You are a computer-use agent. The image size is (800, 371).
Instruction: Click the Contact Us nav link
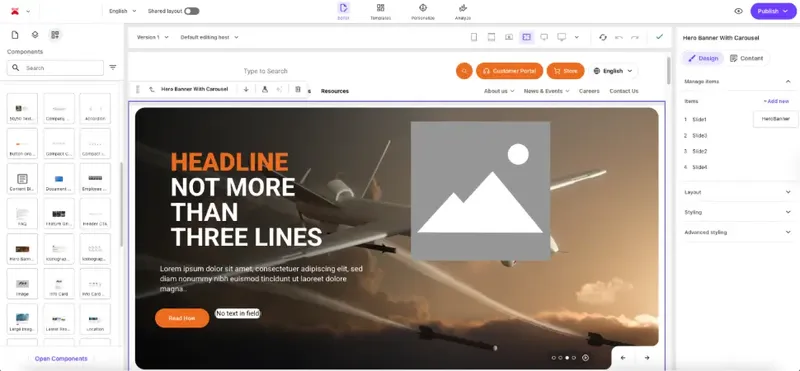[x=623, y=91]
